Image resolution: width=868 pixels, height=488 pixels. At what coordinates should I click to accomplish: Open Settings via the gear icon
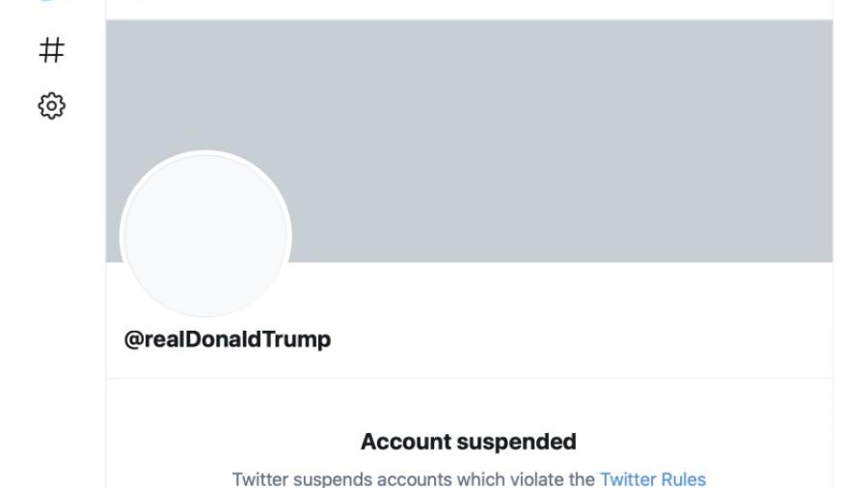pos(51,105)
